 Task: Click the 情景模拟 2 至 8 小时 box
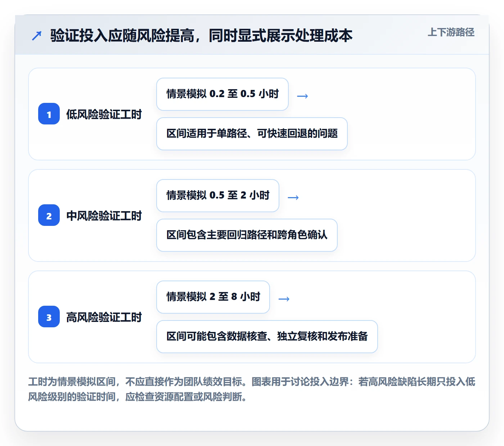click(x=213, y=297)
